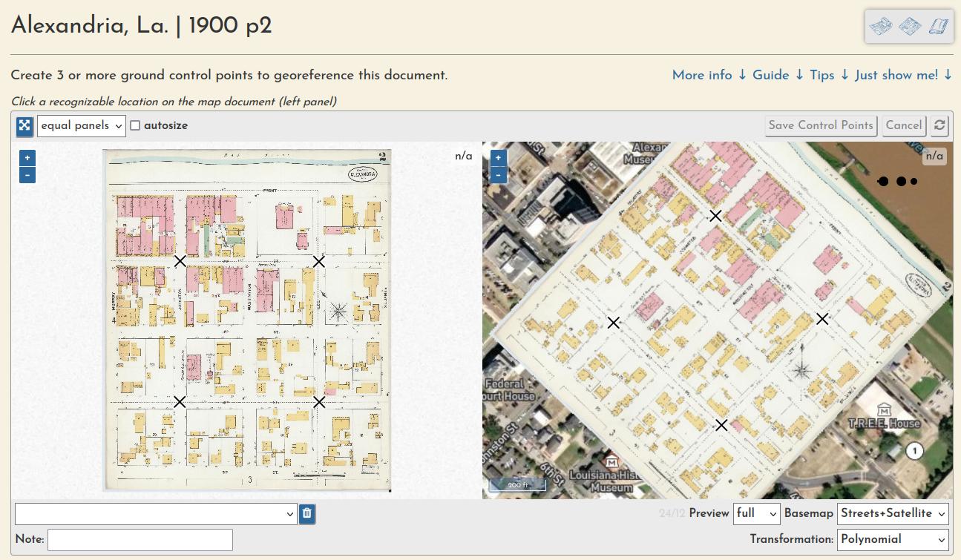Select the middle map-sheet icon in the top-right toolbar
Viewport: 961px width, 560px height.
(909, 26)
